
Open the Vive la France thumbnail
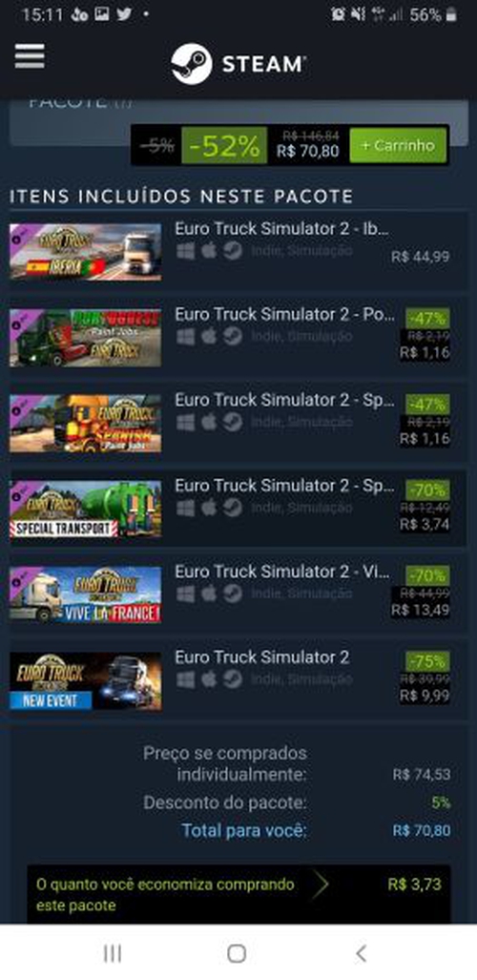pyautogui.click(x=85, y=594)
